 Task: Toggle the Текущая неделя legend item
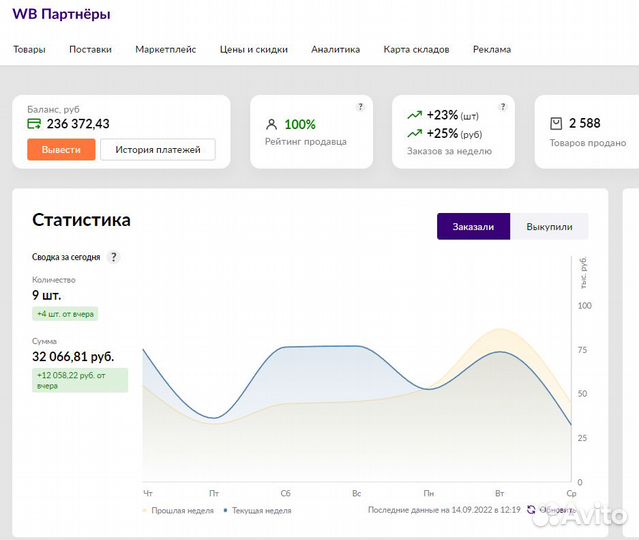coord(258,510)
